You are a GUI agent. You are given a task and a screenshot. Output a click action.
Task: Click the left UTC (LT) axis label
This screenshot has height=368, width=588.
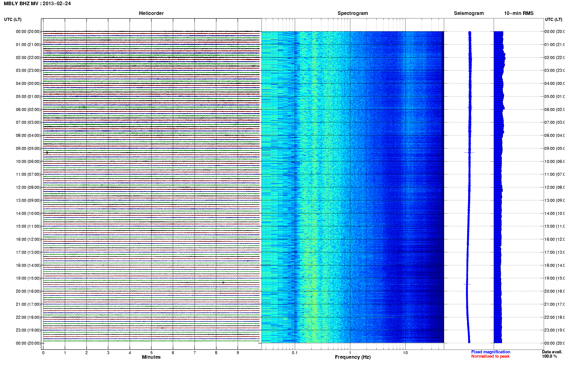(13, 19)
